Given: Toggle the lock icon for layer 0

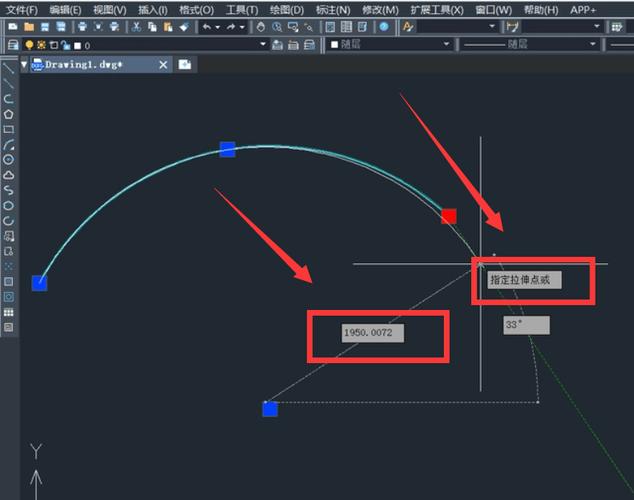Looking at the screenshot, I should point(65,45).
